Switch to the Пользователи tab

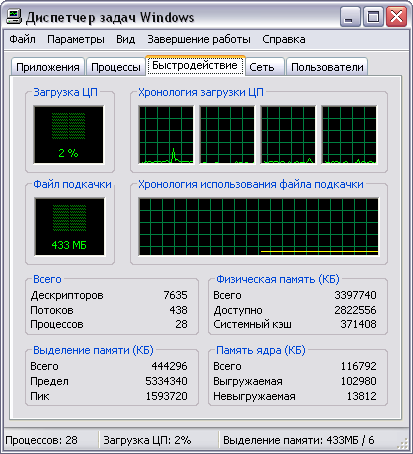coord(327,67)
